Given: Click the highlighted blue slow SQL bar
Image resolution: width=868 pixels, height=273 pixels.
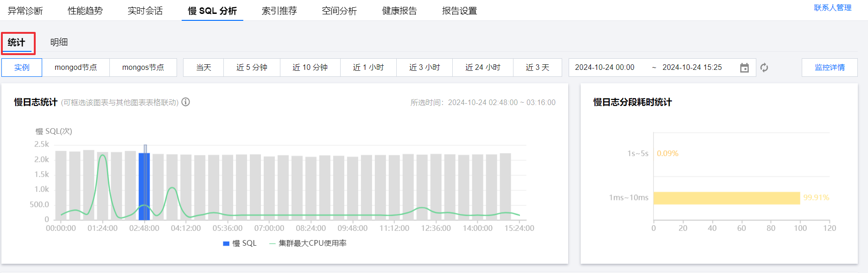Looking at the screenshot, I should click(x=144, y=186).
